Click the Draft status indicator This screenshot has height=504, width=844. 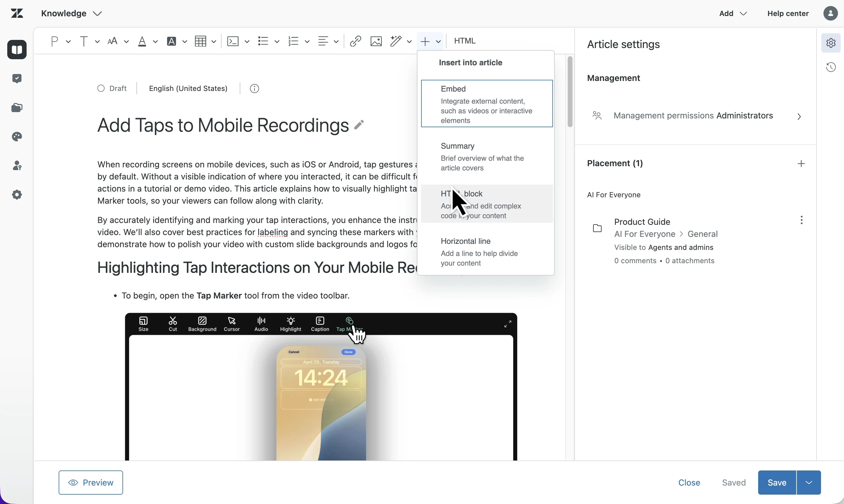coord(112,88)
